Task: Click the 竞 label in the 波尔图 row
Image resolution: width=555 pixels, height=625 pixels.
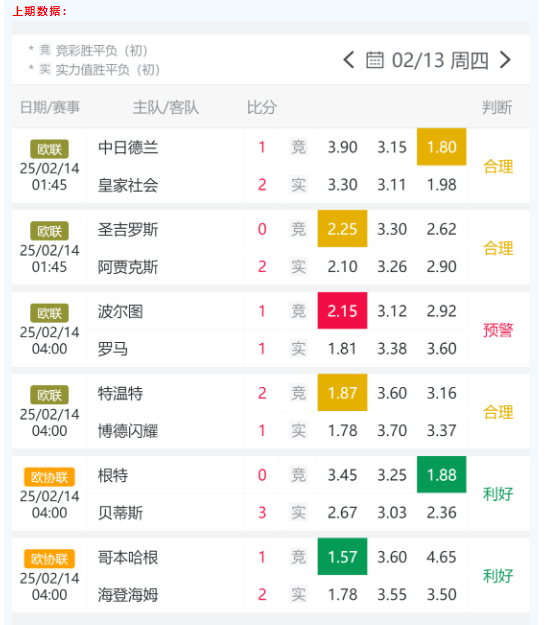Action: click(x=298, y=311)
